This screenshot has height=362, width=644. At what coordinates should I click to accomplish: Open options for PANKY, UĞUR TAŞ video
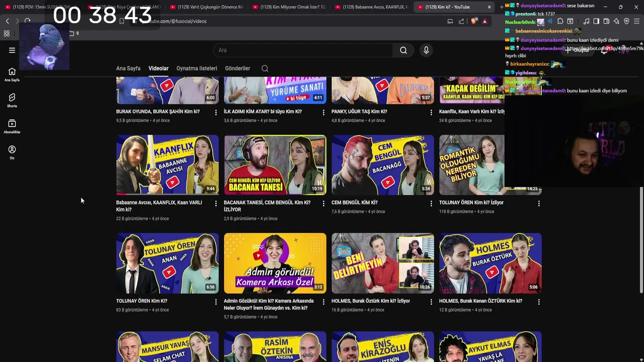pos(431,113)
